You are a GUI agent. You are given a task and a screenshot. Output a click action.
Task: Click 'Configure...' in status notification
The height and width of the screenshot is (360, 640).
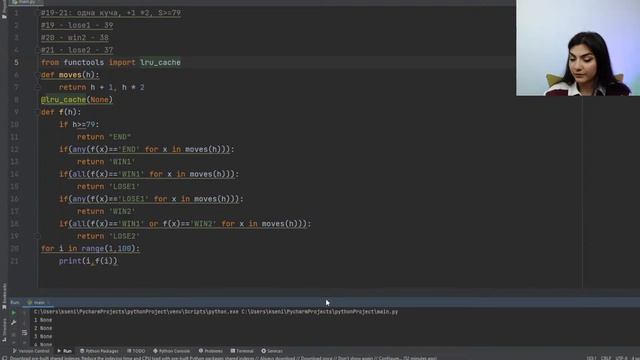(x=389, y=358)
